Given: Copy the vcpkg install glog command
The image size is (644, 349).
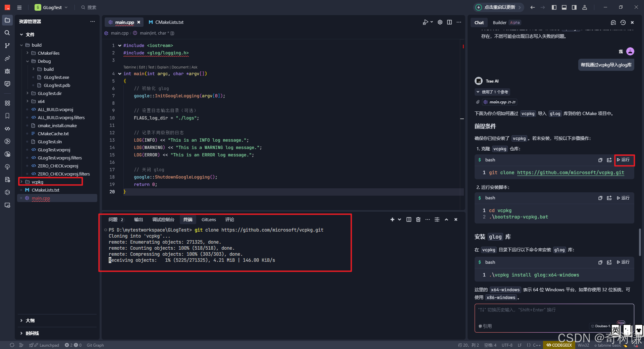Looking at the screenshot, I should (x=600, y=262).
